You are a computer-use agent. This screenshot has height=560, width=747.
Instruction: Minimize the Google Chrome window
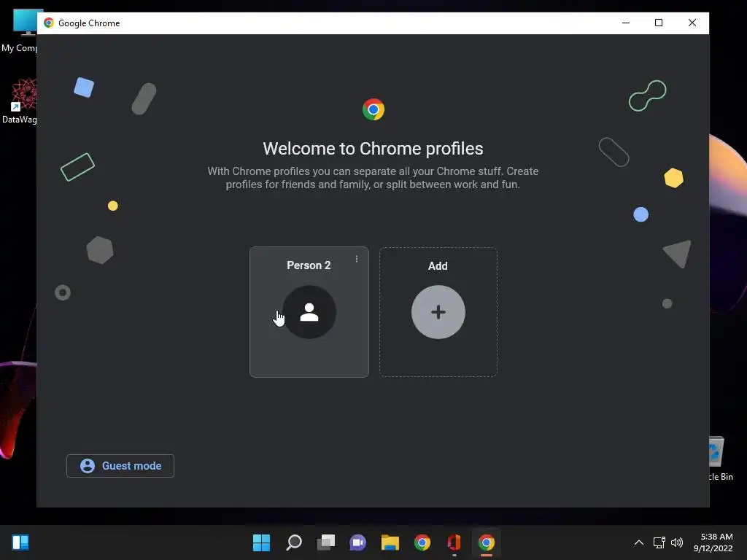[626, 23]
